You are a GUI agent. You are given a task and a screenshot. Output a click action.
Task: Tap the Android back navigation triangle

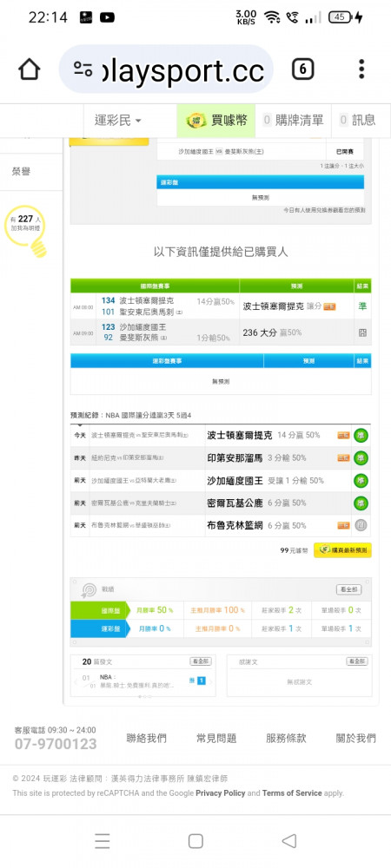(x=289, y=841)
